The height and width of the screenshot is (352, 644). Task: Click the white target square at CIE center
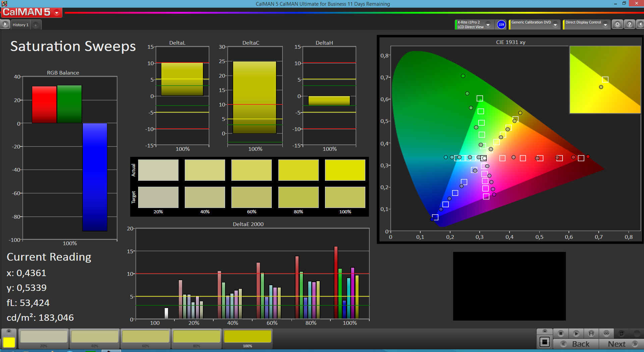(x=484, y=158)
